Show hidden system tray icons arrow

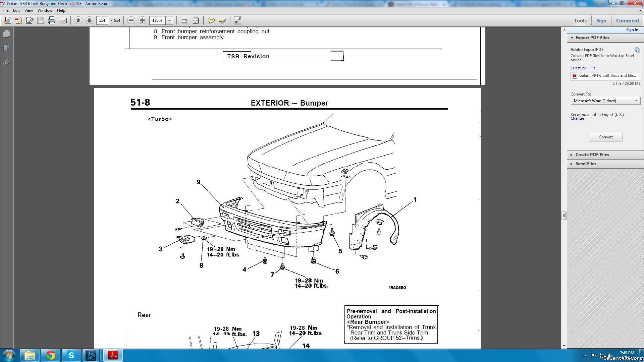586,356
